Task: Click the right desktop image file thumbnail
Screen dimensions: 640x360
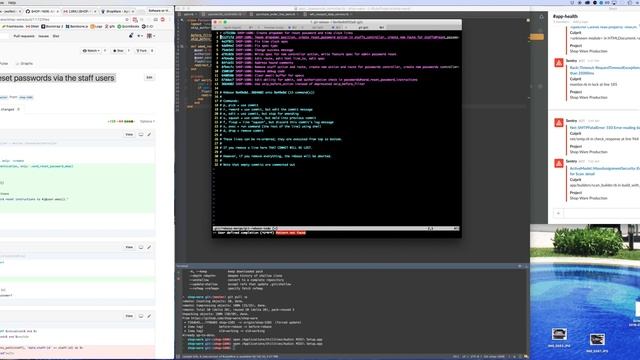Action: tap(597, 340)
